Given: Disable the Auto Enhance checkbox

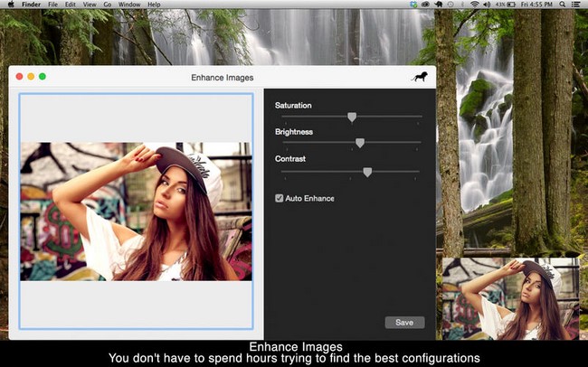Looking at the screenshot, I should (x=280, y=198).
